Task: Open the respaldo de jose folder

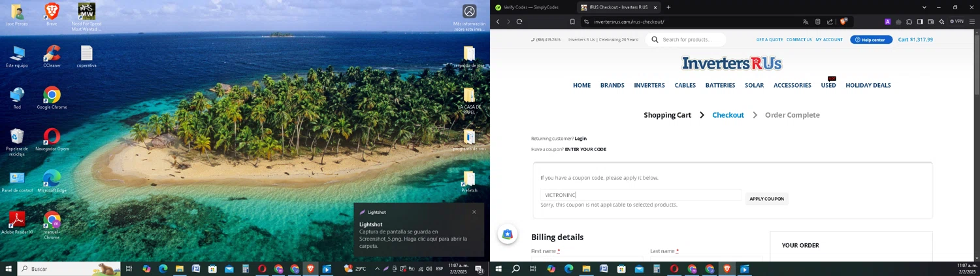Action: (469, 57)
